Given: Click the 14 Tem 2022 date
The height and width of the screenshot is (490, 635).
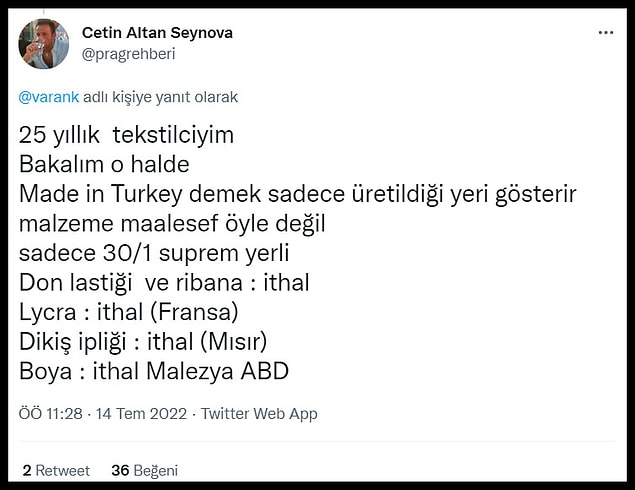Looking at the screenshot, I should tap(141, 413).
